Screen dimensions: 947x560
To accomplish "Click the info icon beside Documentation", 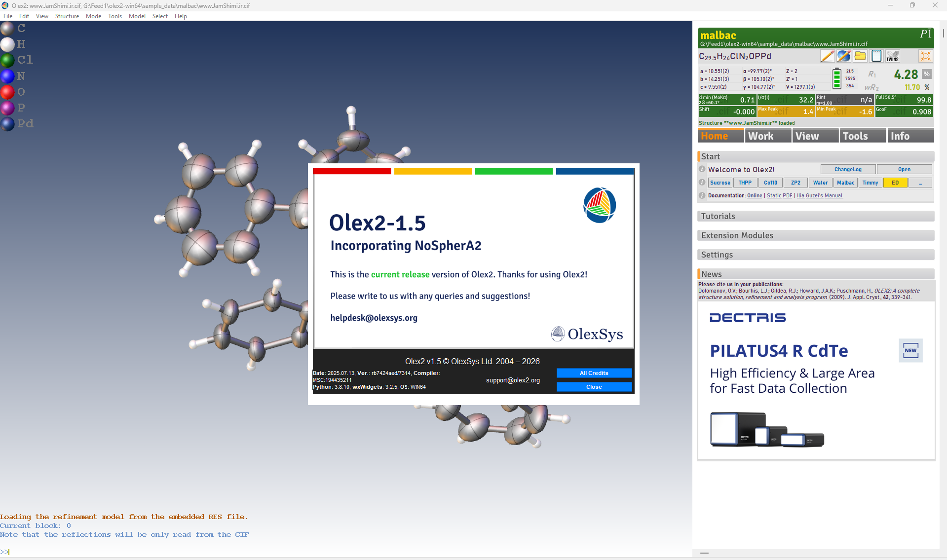I will pyautogui.click(x=702, y=195).
